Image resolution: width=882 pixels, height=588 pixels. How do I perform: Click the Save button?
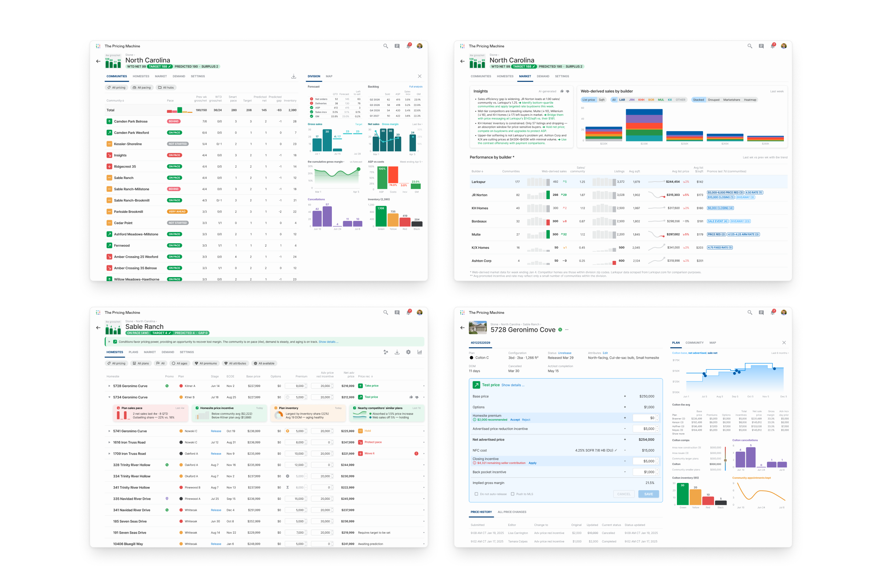coord(648,494)
